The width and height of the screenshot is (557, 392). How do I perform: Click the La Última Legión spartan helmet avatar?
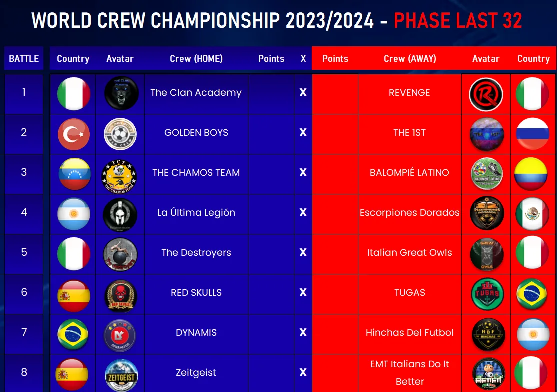click(x=120, y=215)
